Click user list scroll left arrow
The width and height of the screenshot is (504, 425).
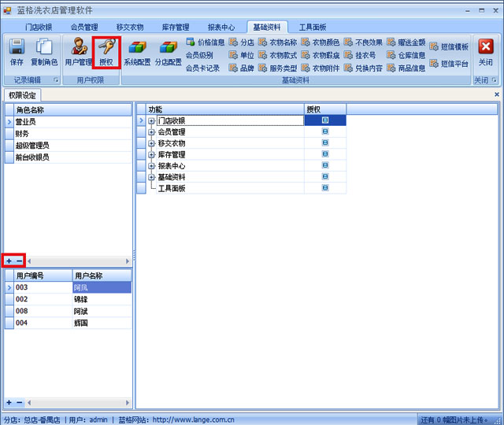click(29, 402)
